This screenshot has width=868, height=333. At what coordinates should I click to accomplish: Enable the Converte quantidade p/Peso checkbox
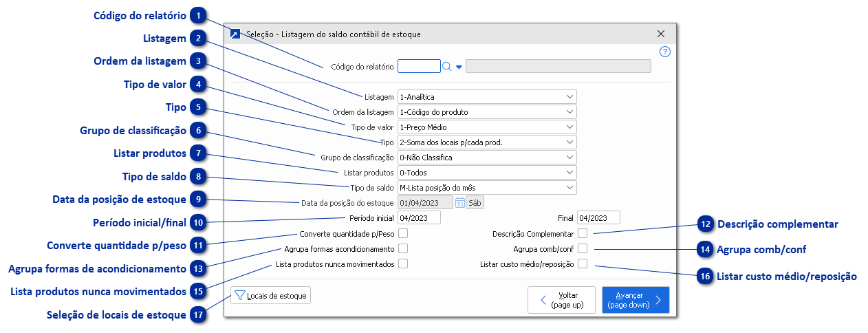tap(403, 233)
